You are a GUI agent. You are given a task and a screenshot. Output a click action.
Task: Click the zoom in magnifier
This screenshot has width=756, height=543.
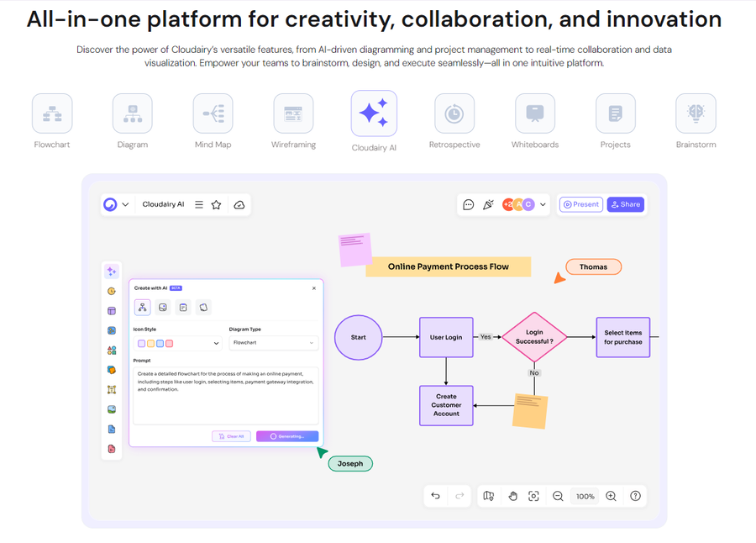point(611,496)
